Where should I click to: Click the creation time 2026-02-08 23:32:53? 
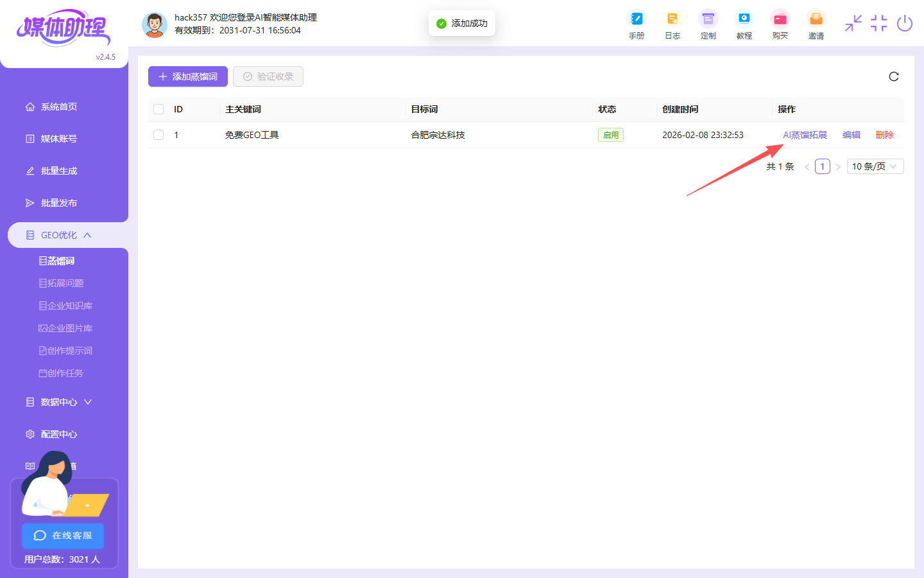(703, 135)
